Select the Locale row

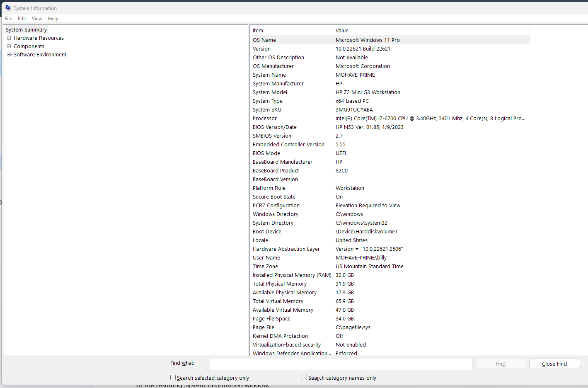tap(390, 240)
